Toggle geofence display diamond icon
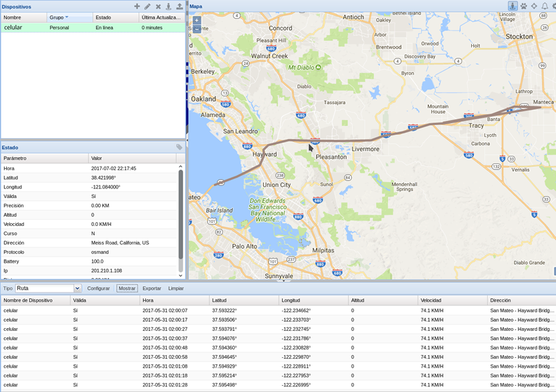The width and height of the screenshot is (556, 392). (534, 6)
